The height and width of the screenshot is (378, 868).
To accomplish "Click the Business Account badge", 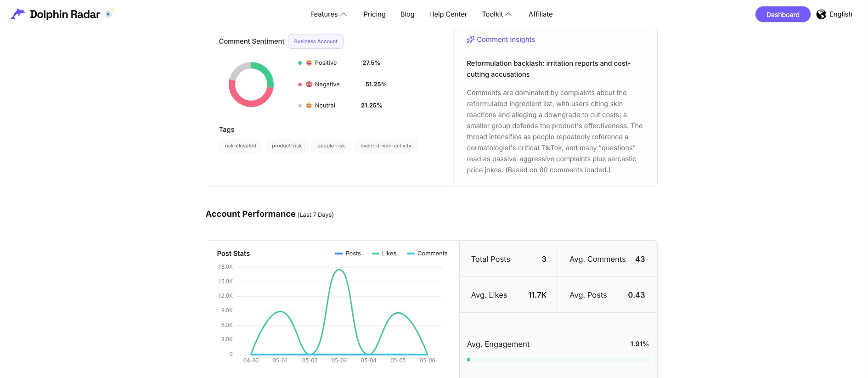I will pyautogui.click(x=316, y=41).
